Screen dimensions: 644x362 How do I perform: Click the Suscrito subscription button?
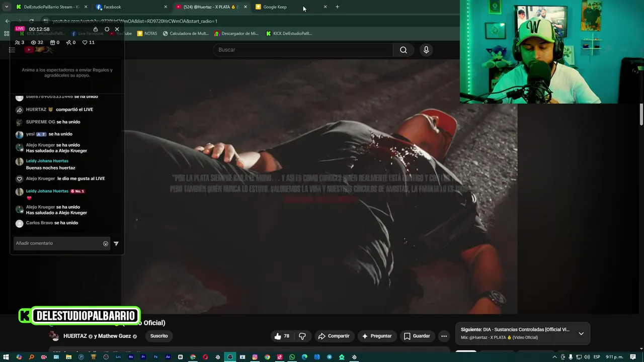tap(159, 336)
